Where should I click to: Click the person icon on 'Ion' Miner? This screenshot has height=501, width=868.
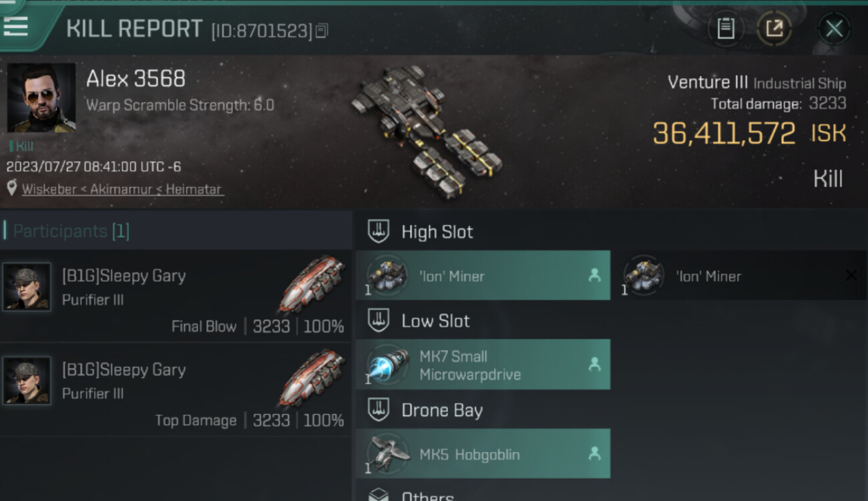click(x=594, y=275)
